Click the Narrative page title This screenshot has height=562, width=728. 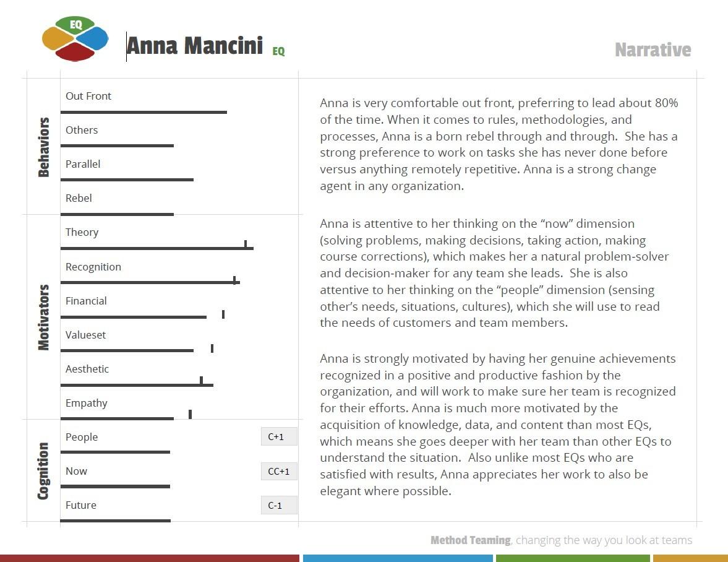pyautogui.click(x=653, y=50)
